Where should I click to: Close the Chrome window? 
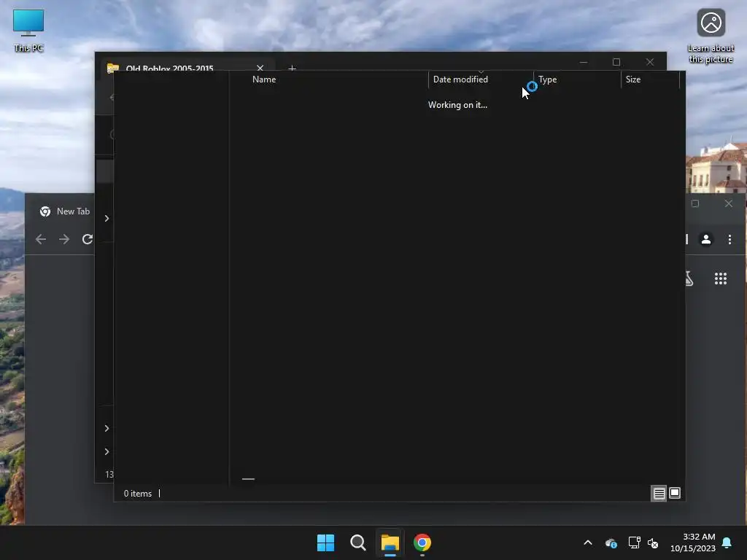(x=729, y=204)
